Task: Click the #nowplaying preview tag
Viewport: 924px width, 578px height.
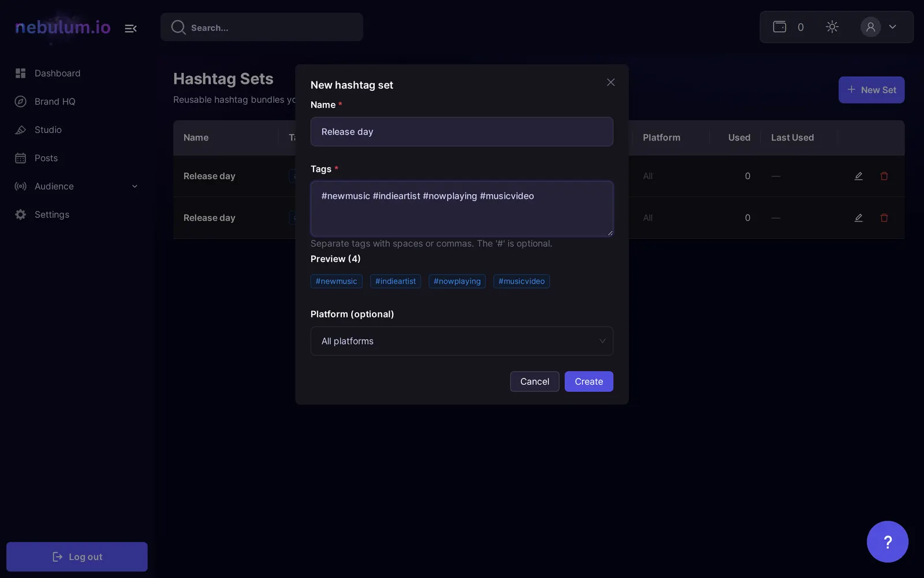Action: (x=457, y=281)
